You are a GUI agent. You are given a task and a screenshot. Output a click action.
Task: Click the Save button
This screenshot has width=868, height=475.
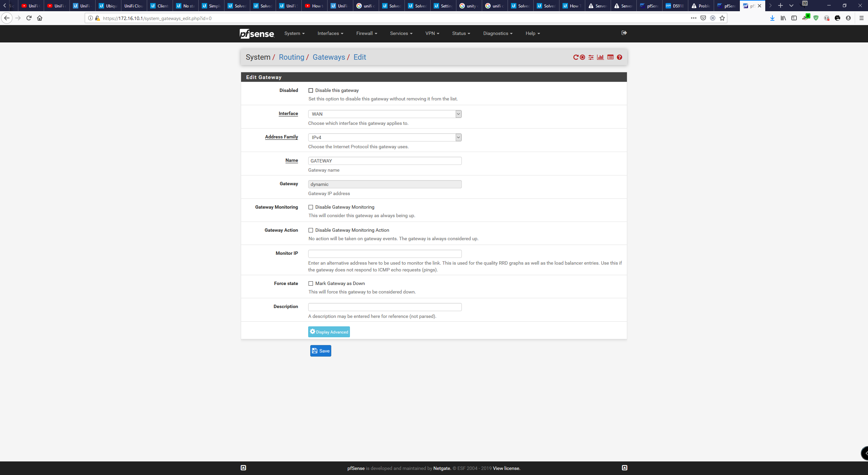[320, 351]
